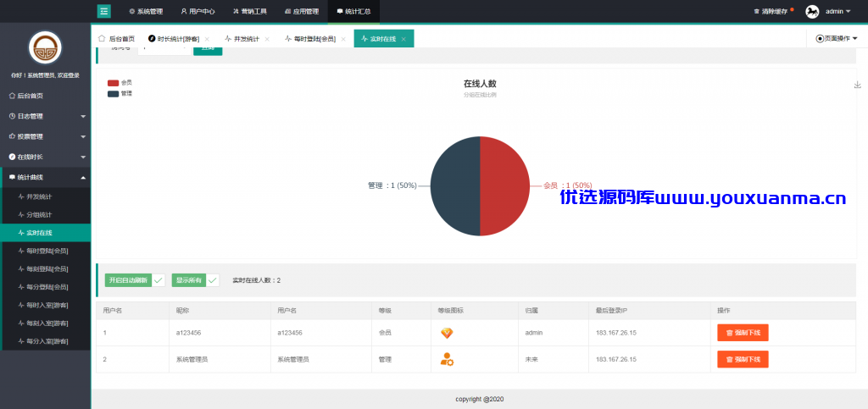Force a123456 offline with 强制下线
This screenshot has height=409, width=868.
click(x=743, y=333)
